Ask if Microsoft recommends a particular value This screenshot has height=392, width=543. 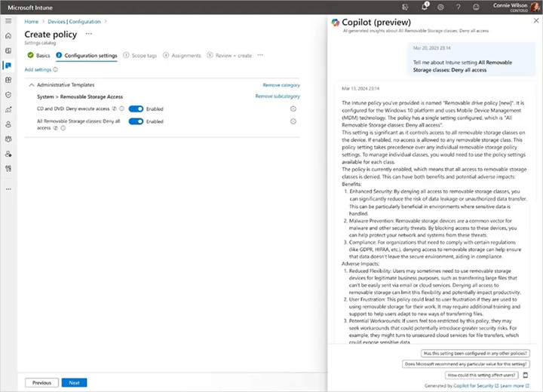[466, 364]
